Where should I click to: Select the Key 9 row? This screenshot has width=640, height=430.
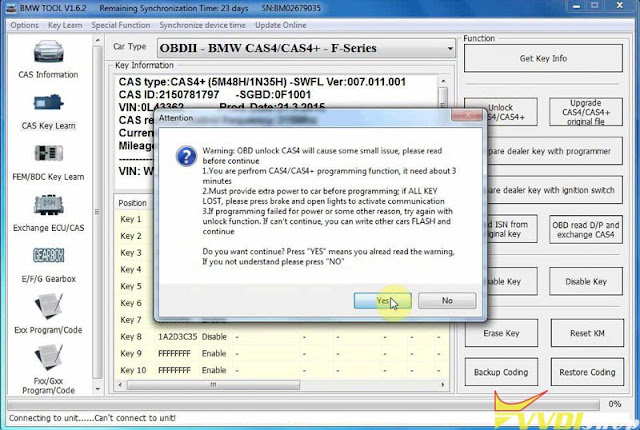tap(282, 353)
